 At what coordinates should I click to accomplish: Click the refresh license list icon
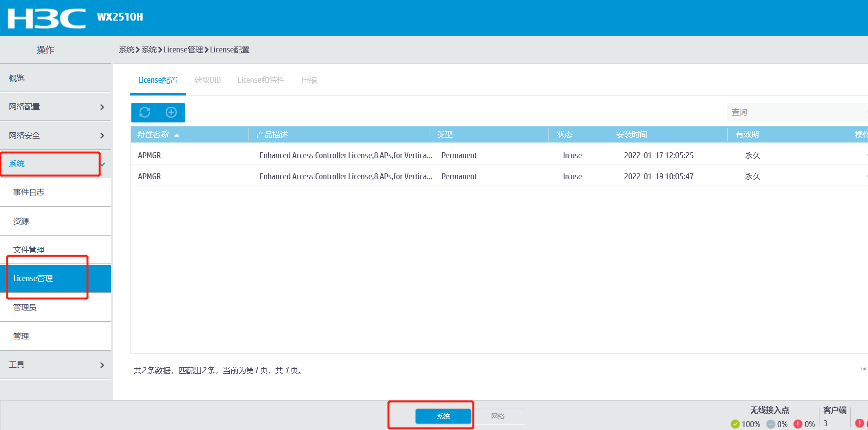click(x=145, y=112)
